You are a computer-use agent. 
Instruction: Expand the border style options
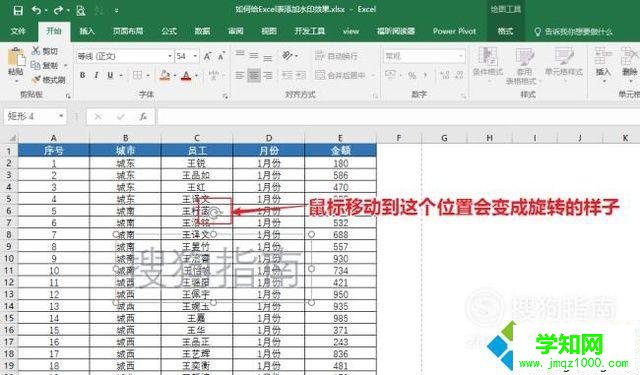[x=148, y=75]
